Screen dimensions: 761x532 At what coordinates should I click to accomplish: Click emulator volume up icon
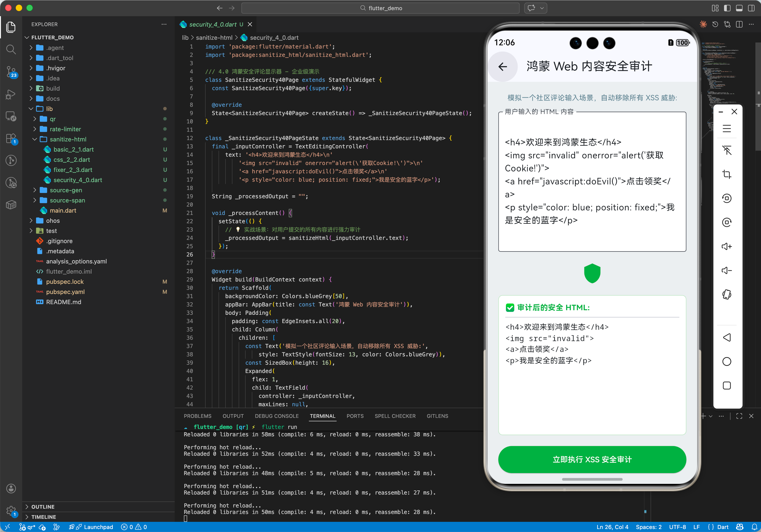point(727,246)
